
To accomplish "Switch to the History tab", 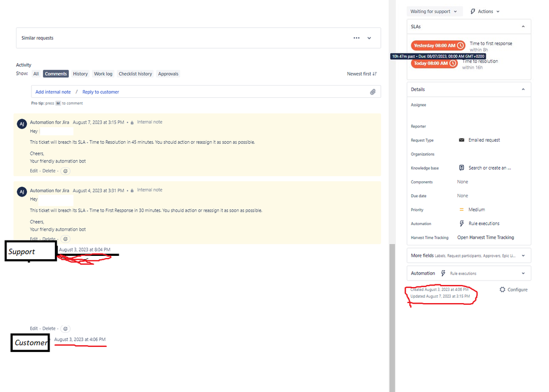I will 80,74.
